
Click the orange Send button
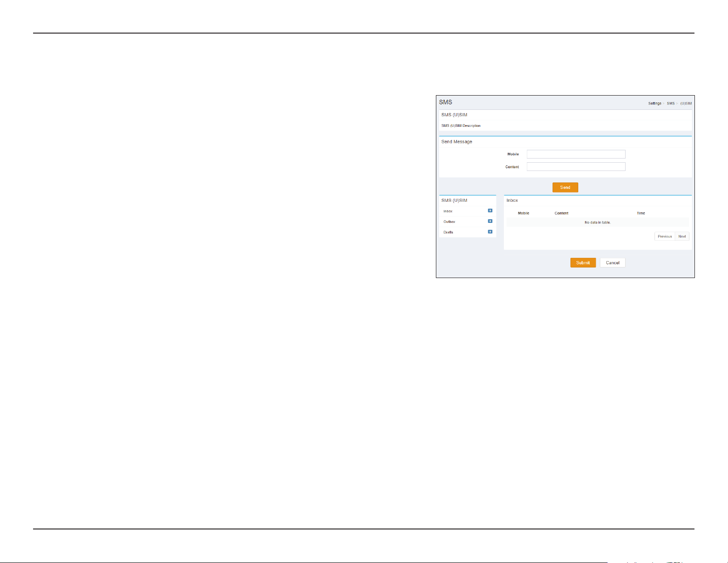pyautogui.click(x=565, y=188)
